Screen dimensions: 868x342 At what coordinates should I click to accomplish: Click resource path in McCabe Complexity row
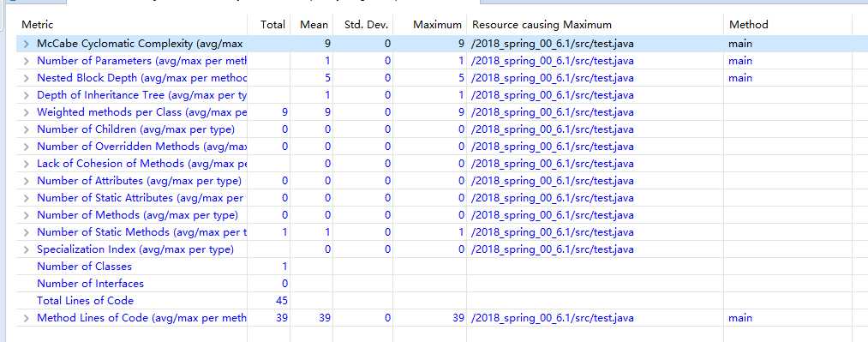pos(553,44)
